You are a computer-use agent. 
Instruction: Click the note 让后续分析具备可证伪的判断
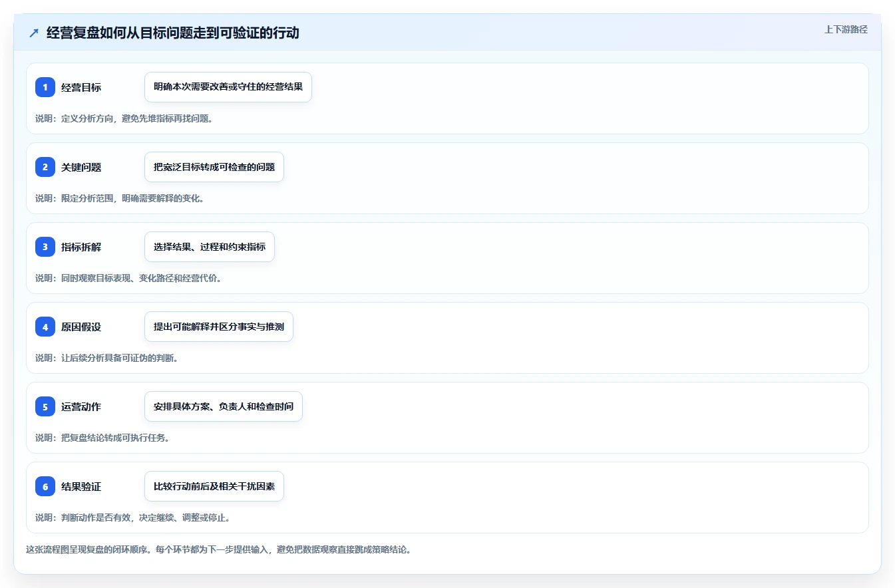[119, 358]
